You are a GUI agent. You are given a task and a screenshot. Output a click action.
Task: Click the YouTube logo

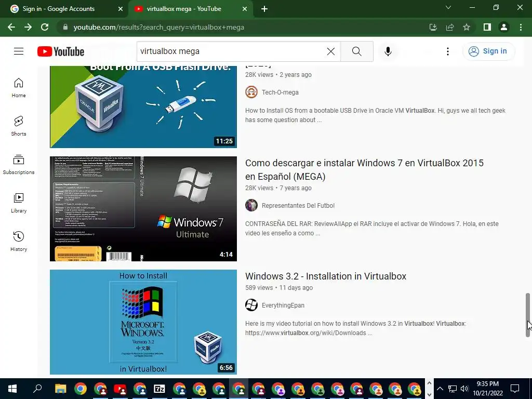pos(61,51)
